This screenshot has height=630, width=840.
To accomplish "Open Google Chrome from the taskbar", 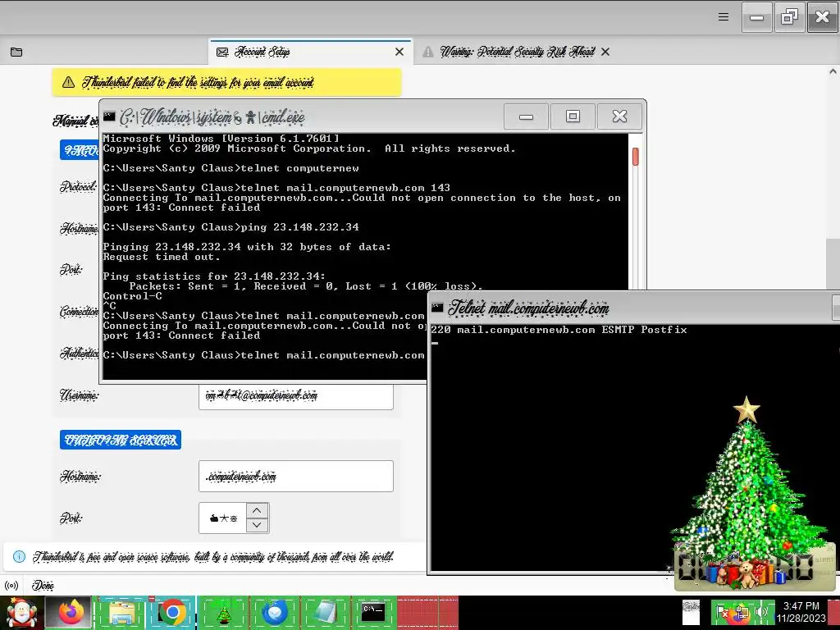I will pyautogui.click(x=171, y=613).
